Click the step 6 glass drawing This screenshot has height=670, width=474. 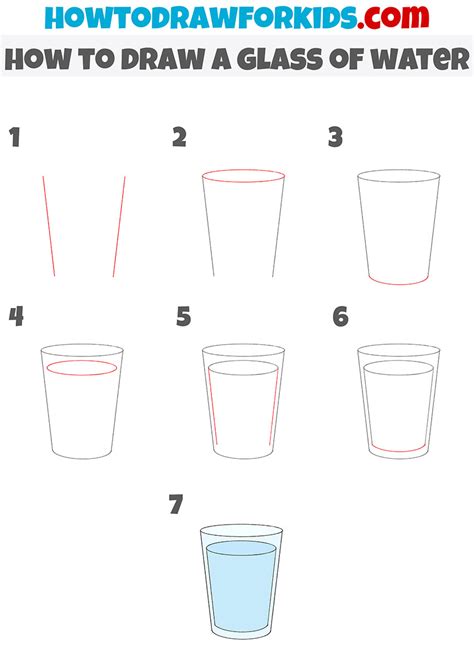tap(398, 401)
